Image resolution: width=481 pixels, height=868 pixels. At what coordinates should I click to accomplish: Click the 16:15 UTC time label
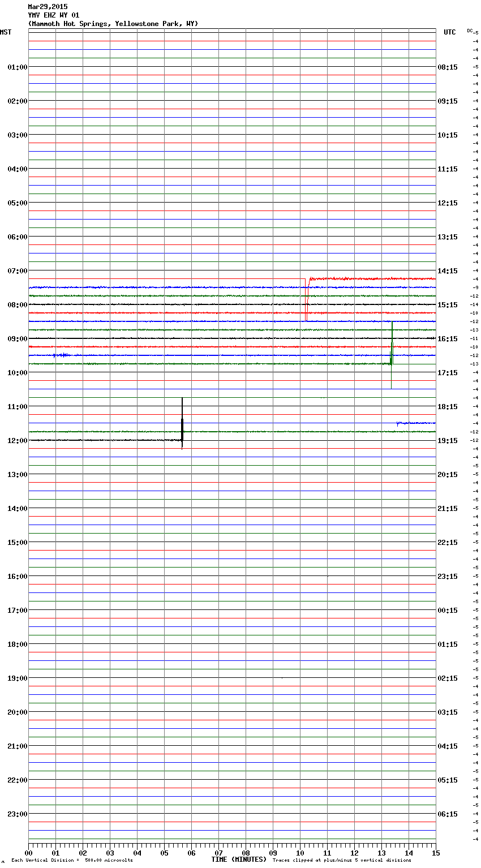448,338
